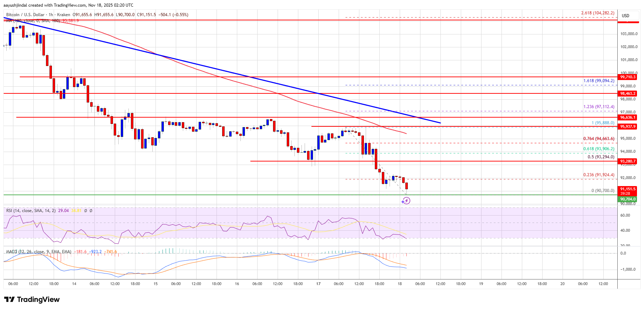Click the 0.618 Fibonacci level label
The height and width of the screenshot is (310, 644).
coord(599,149)
